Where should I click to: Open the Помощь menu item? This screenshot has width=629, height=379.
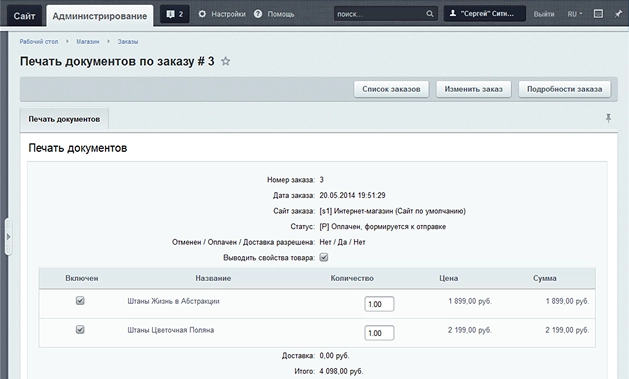click(281, 14)
